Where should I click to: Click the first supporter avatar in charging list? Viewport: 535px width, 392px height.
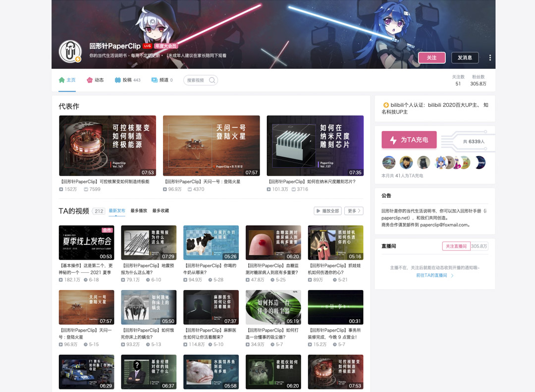389,163
